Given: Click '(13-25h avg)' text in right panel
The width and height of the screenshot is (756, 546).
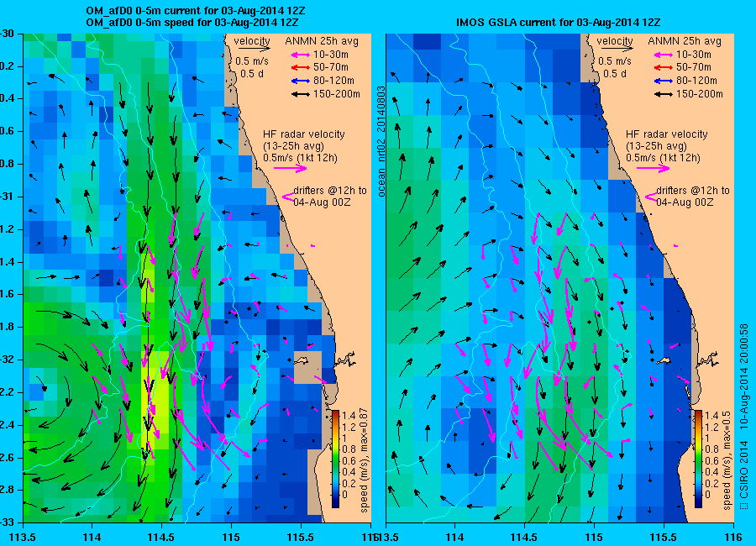Looking at the screenshot, I should 656,146.
